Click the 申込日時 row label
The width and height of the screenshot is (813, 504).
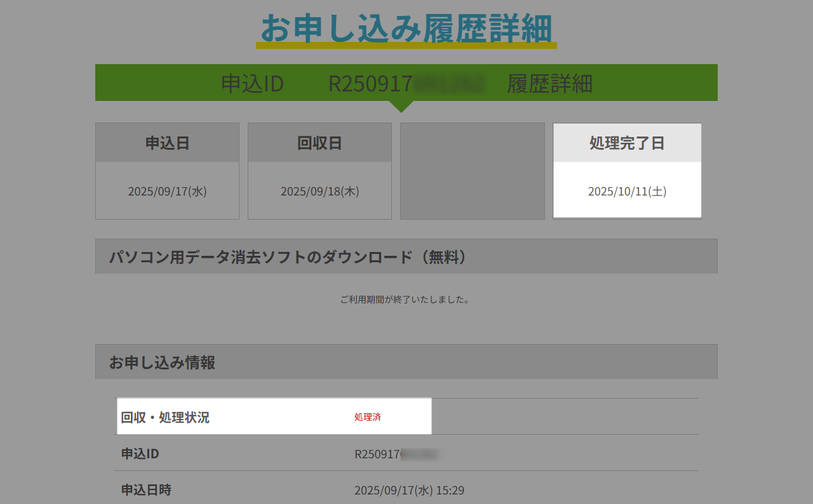pyautogui.click(x=147, y=489)
